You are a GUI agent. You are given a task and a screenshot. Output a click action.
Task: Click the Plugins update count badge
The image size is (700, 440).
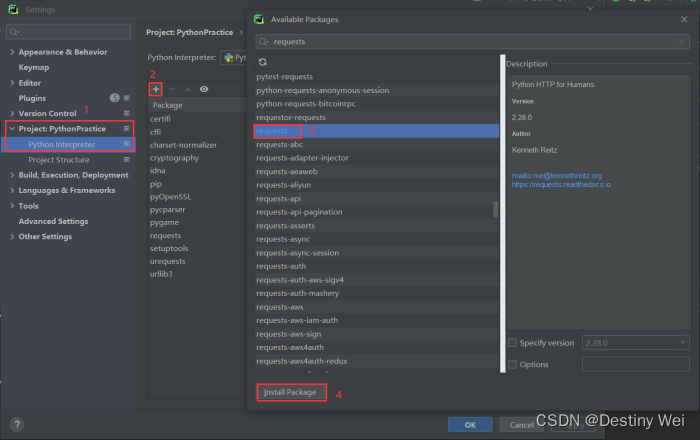[115, 98]
